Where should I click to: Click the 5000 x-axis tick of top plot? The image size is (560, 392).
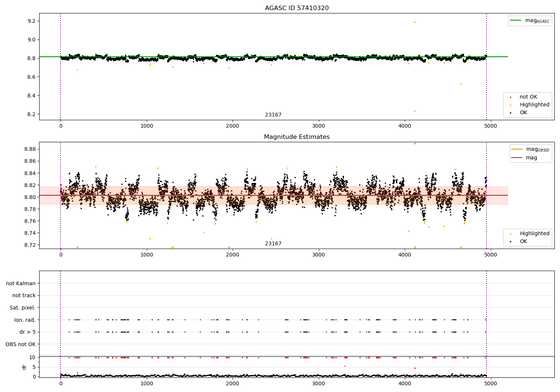coord(491,126)
